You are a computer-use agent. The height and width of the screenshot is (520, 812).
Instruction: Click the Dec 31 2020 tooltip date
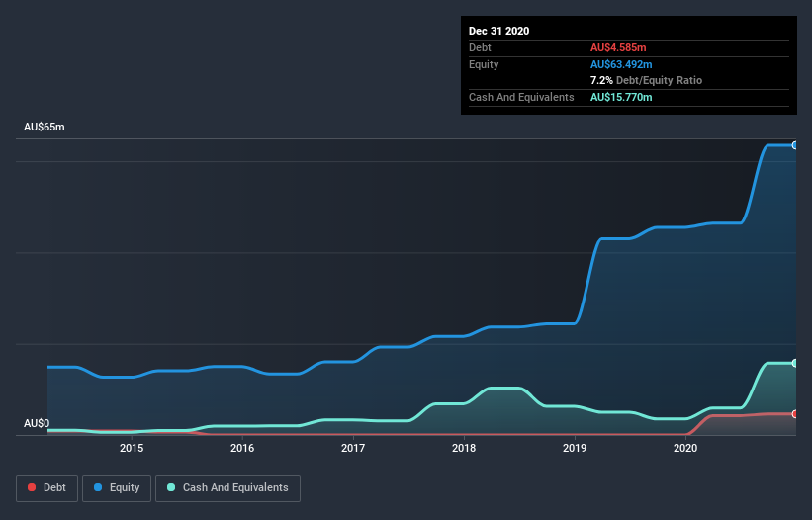(x=498, y=31)
